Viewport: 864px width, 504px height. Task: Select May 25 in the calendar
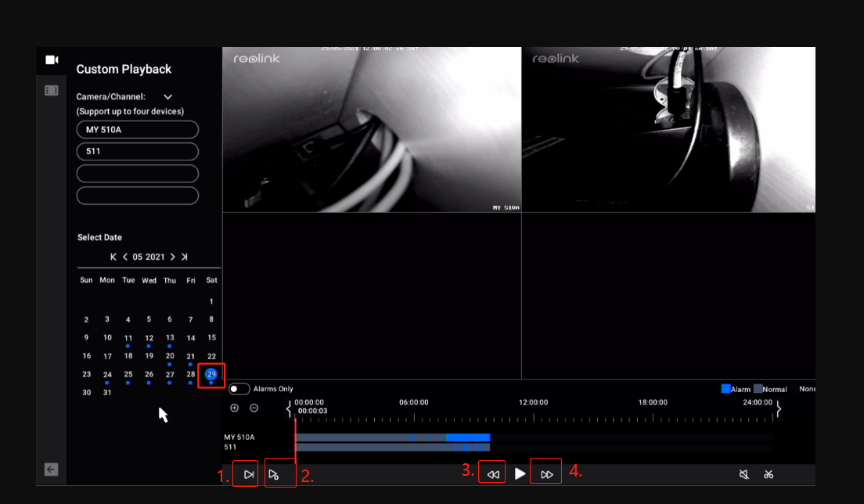point(128,375)
